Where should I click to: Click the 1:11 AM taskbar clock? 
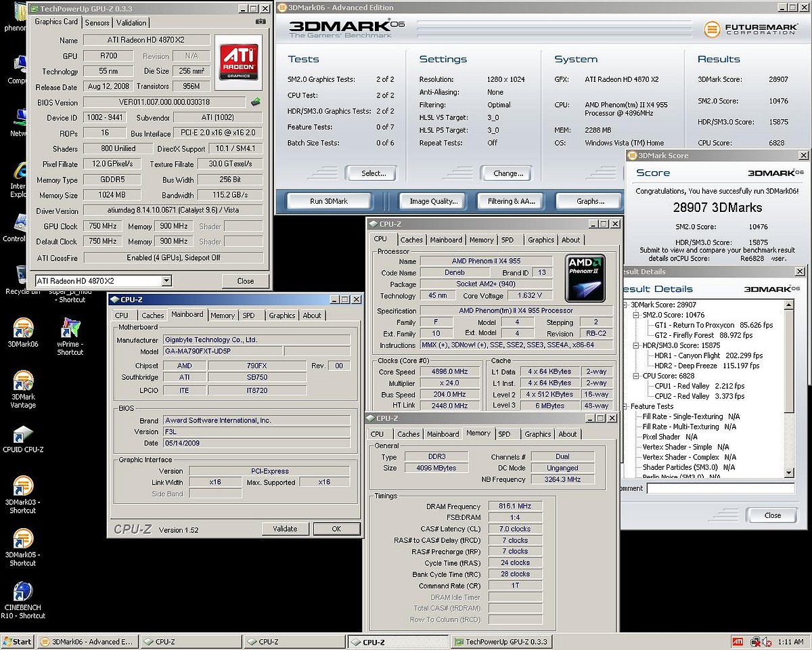point(791,642)
